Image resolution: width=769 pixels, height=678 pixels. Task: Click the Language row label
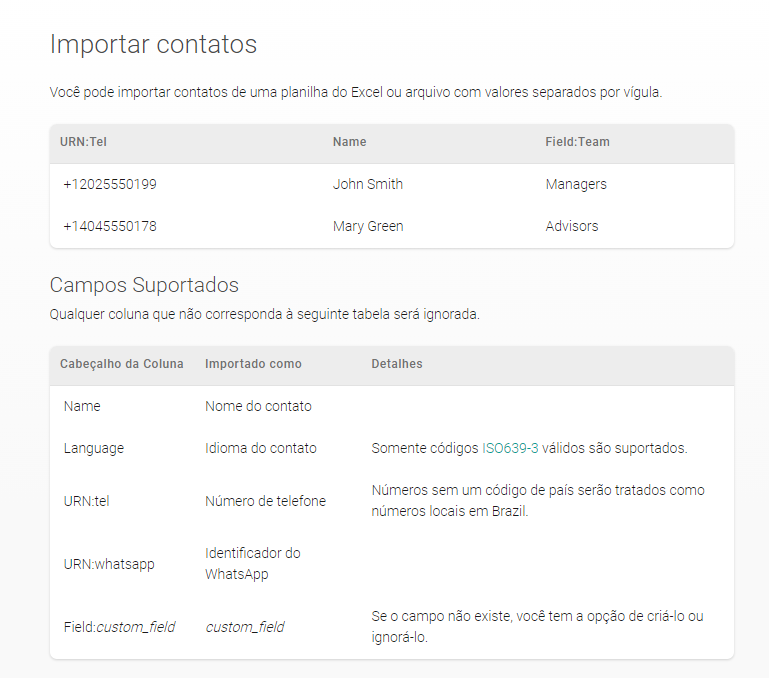(94, 448)
